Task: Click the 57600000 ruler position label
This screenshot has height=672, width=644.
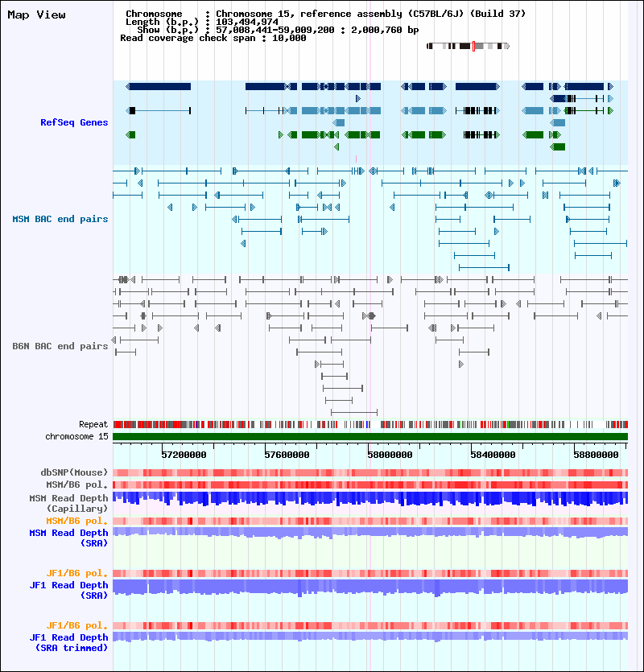Action: coord(287,455)
